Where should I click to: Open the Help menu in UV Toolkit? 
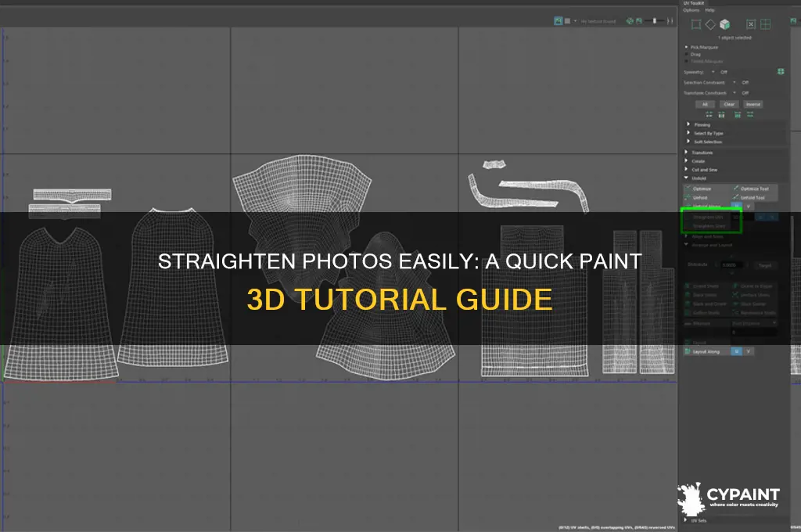709,10
